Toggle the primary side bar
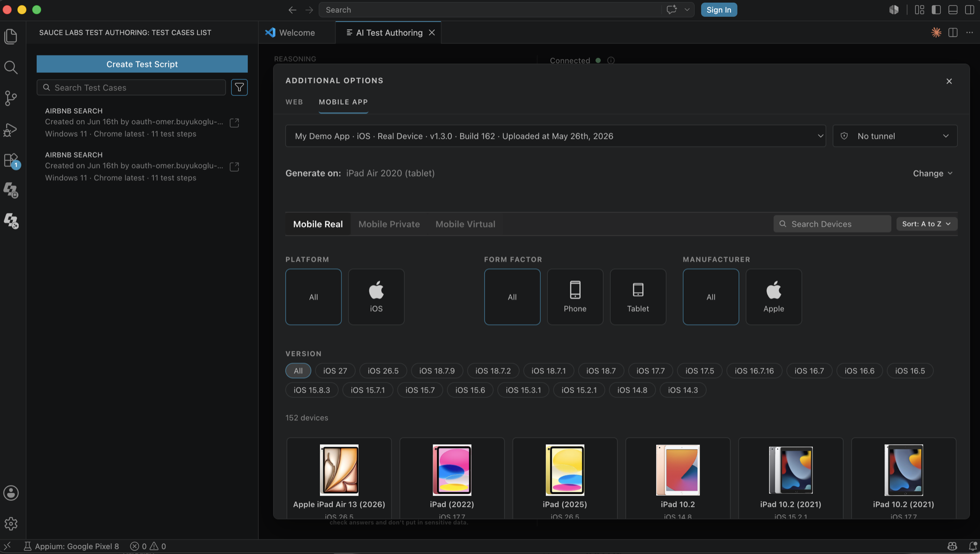The height and width of the screenshot is (554, 980). click(936, 10)
